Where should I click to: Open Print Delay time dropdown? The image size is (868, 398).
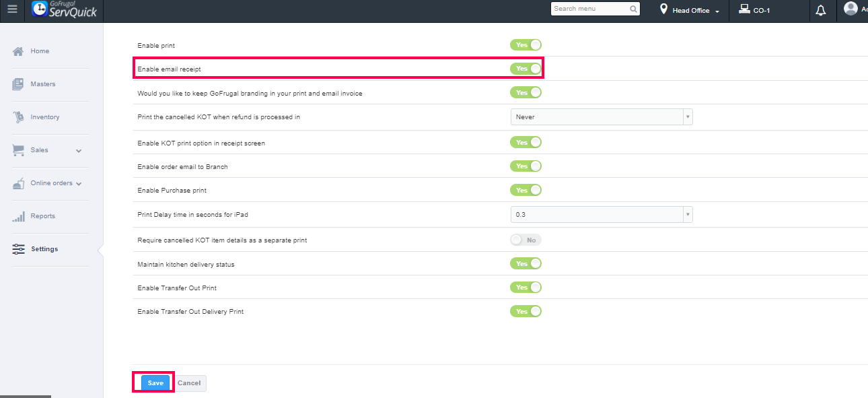(601, 215)
